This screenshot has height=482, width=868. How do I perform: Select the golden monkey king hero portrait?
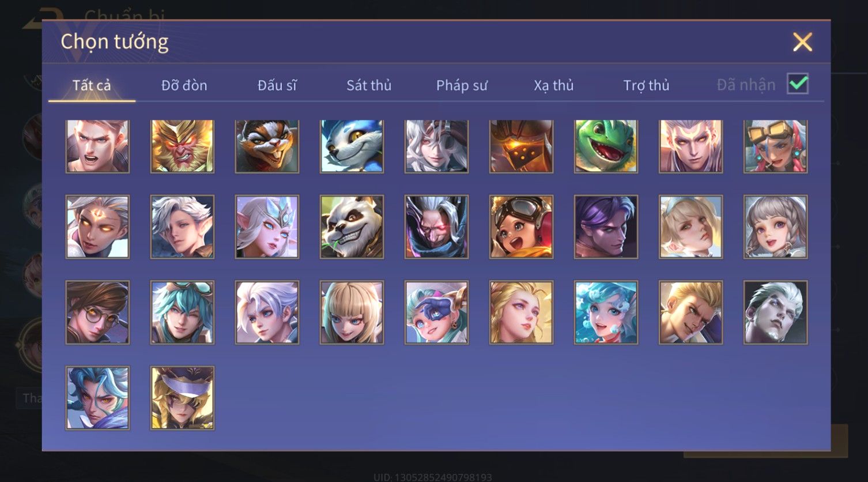point(182,146)
